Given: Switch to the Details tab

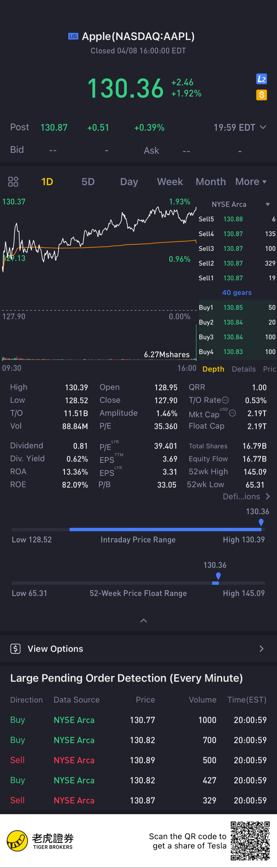Looking at the screenshot, I should [244, 369].
